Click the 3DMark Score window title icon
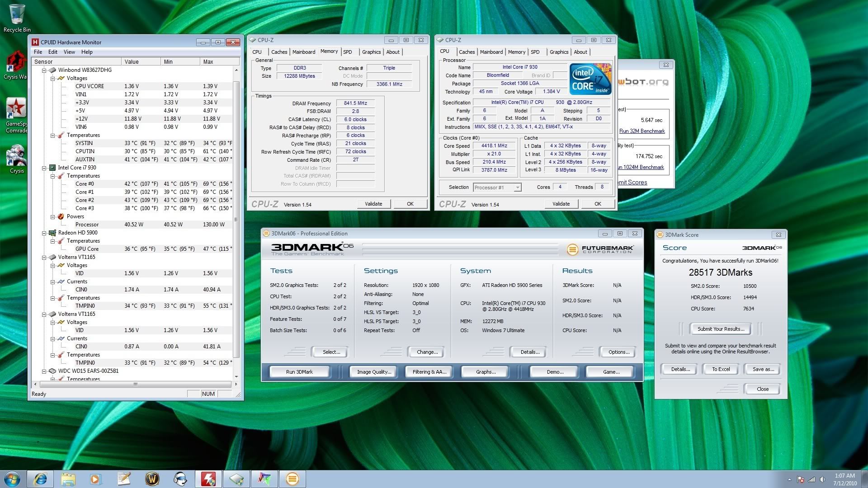The width and height of the screenshot is (868, 488). (660, 235)
